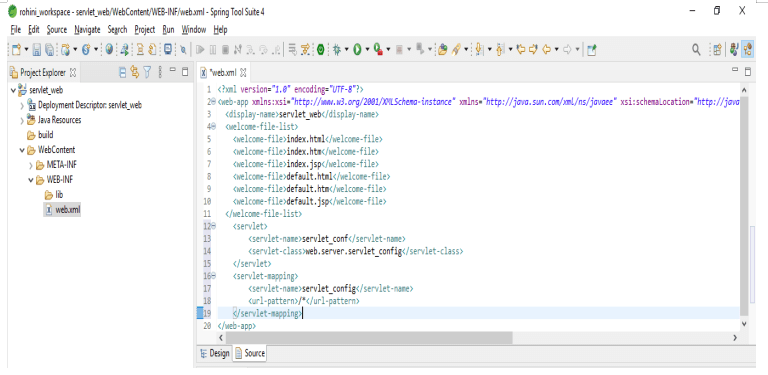Screen dimensions: 768x375
Task: Open dropdown next to Back navigation arrow
Action: coord(557,49)
